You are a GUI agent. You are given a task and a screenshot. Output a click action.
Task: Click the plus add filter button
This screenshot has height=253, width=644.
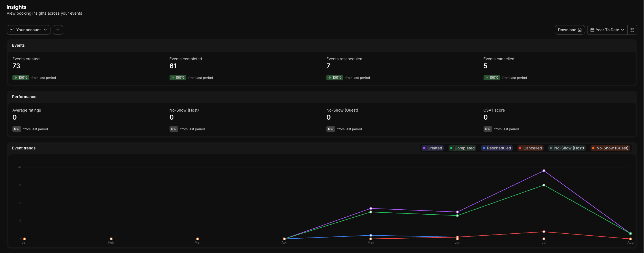point(58,30)
